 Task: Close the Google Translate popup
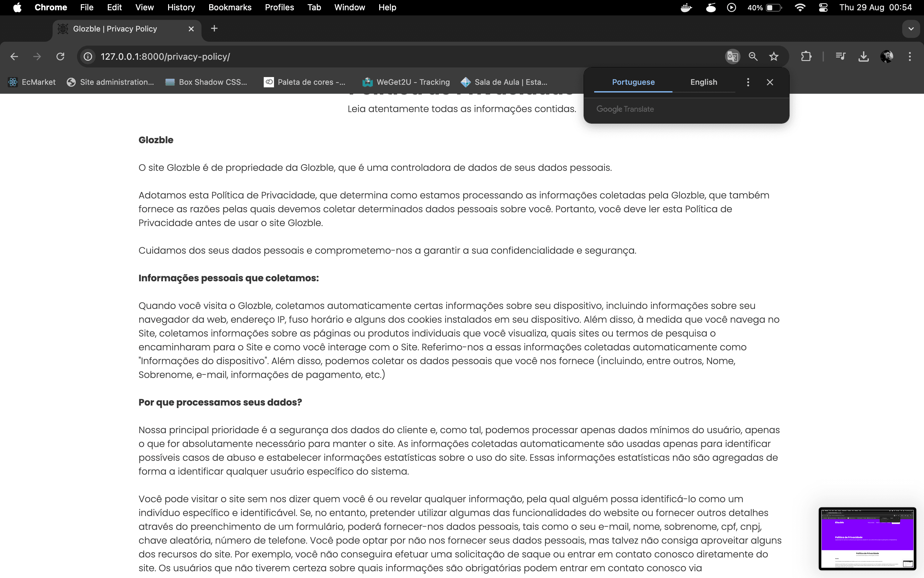(x=770, y=82)
